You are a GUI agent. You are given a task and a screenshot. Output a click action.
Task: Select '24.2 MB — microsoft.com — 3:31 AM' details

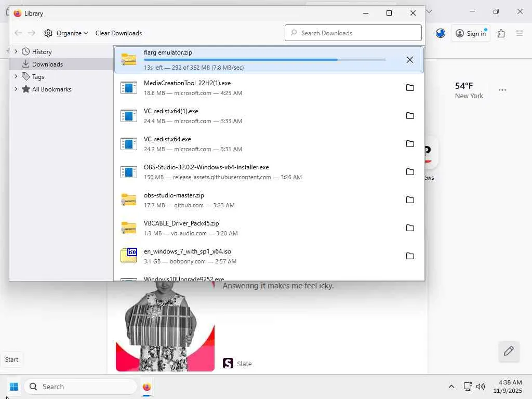point(193,149)
